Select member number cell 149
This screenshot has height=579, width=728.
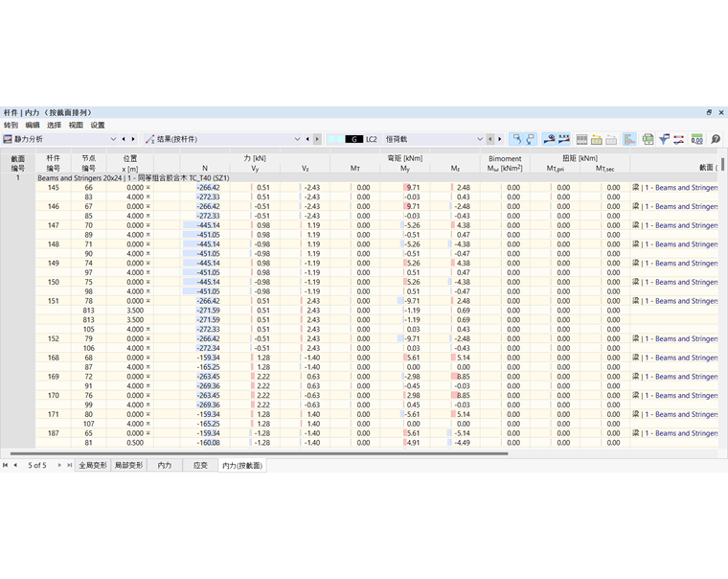pyautogui.click(x=54, y=263)
